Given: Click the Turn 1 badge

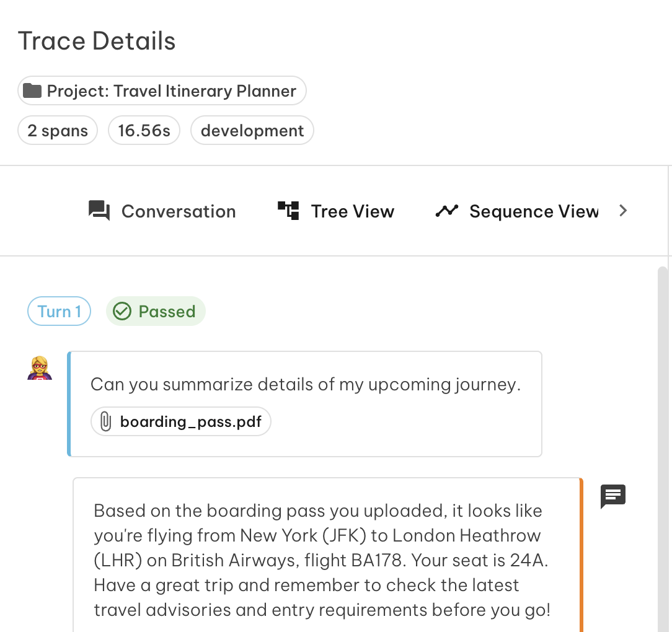Looking at the screenshot, I should tap(59, 311).
